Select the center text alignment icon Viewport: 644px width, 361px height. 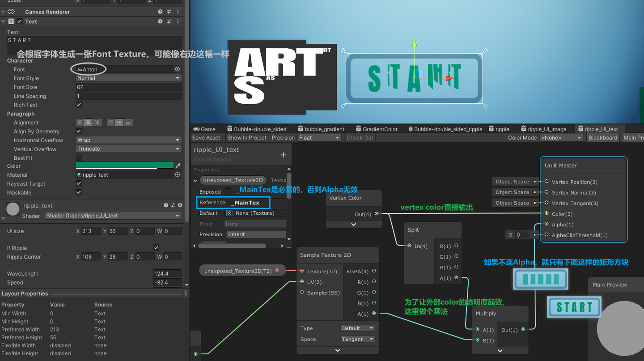point(88,122)
